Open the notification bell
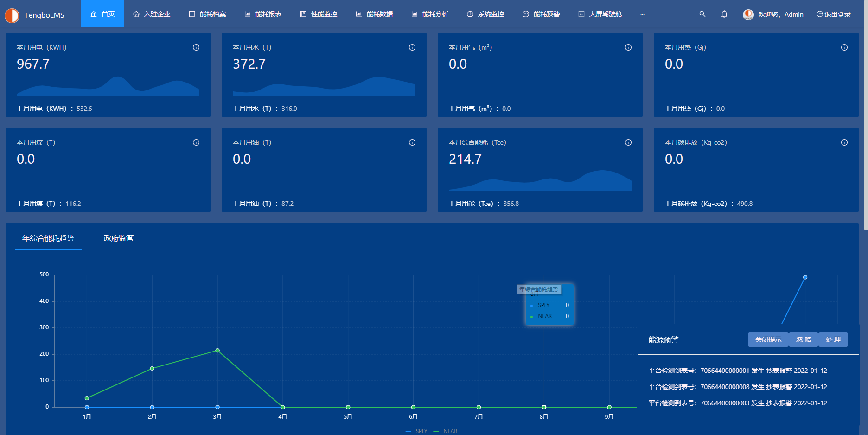 [x=724, y=14]
